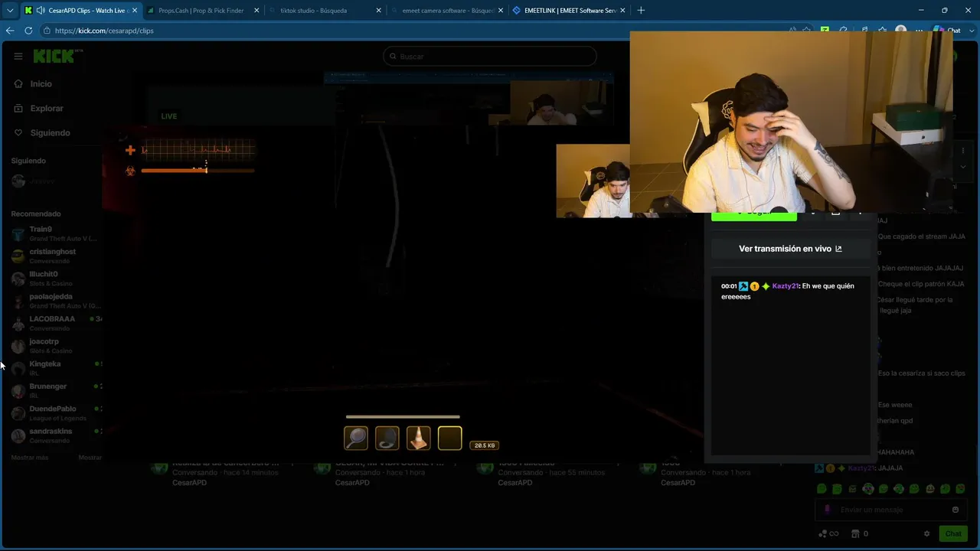The width and height of the screenshot is (980, 551).
Task: Switch to Props.Cash browser tab
Action: point(201,11)
